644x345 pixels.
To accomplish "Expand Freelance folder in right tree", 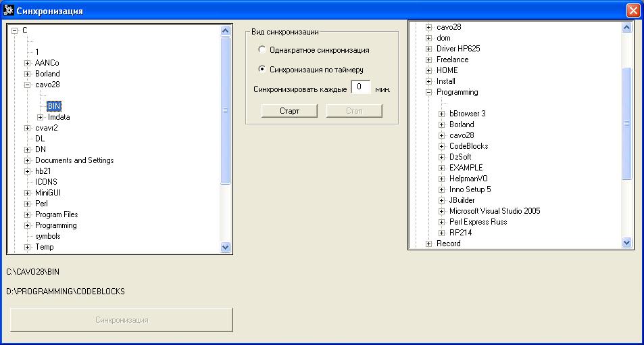I will [429, 60].
